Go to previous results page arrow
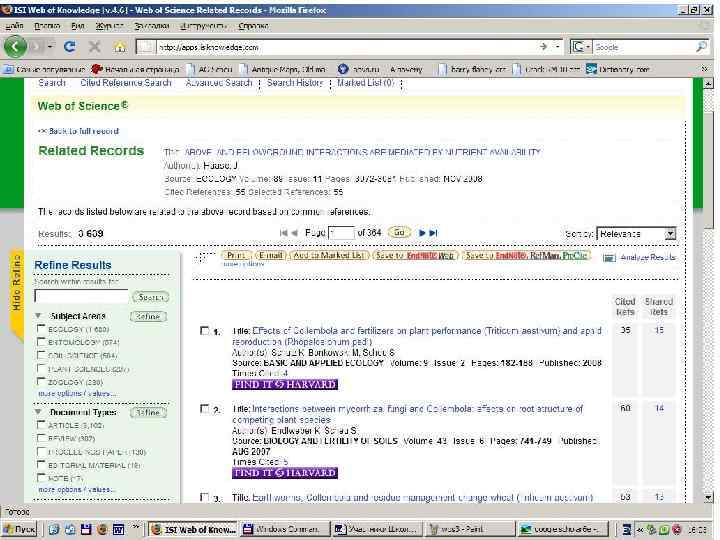This screenshot has height=540, width=720. [294, 233]
